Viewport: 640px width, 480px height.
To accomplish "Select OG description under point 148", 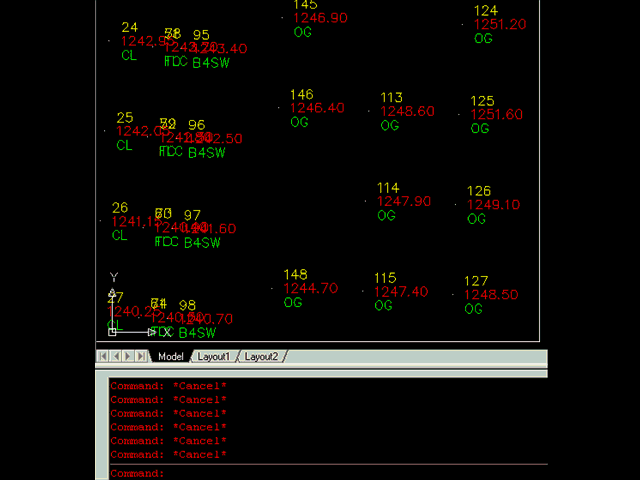I will point(293,302).
